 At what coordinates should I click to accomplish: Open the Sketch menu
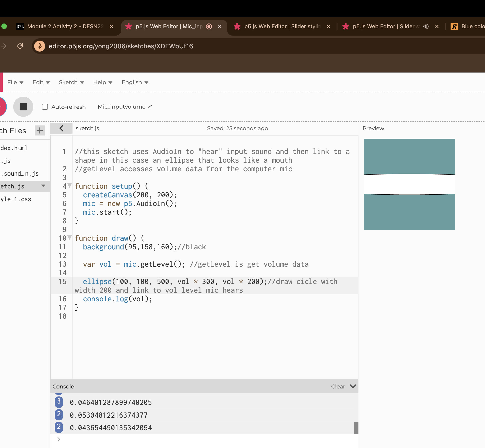(72, 82)
